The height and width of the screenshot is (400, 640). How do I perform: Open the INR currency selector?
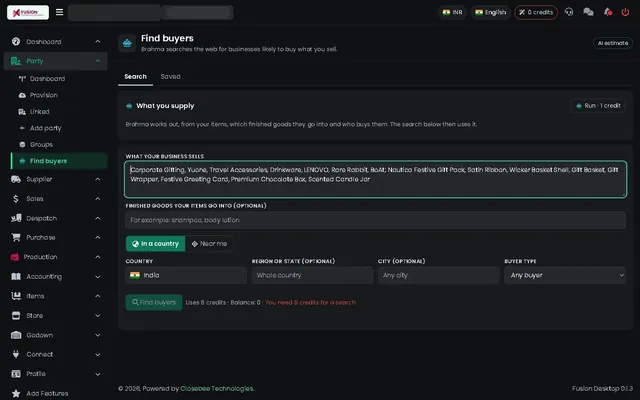coord(453,12)
